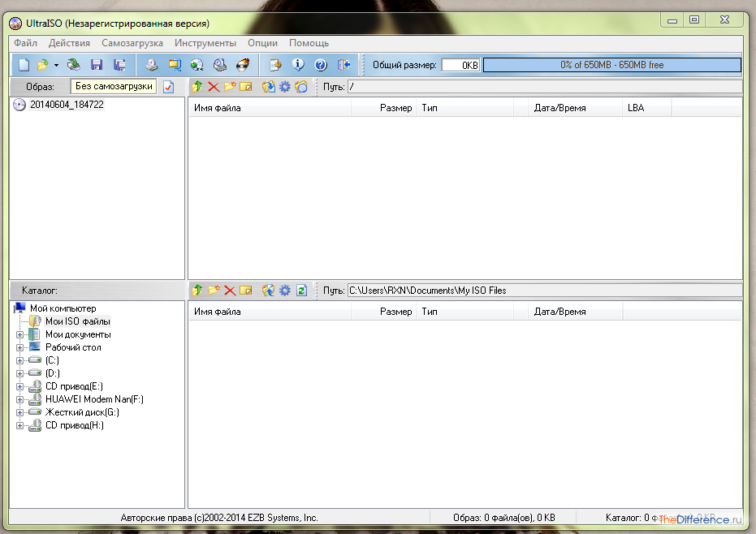This screenshot has width=756, height=534.
Task: Click the Без самозагрузки button
Action: (x=113, y=86)
